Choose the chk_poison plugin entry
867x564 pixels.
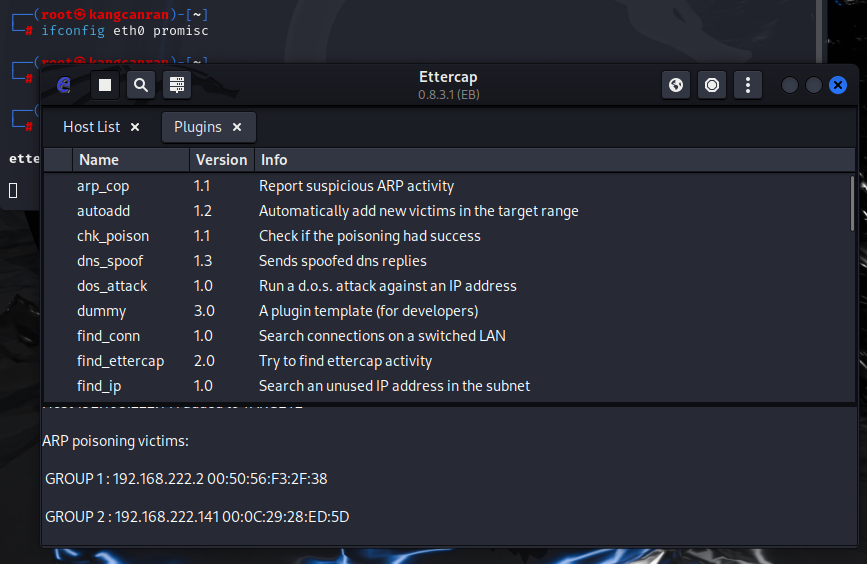click(x=113, y=236)
